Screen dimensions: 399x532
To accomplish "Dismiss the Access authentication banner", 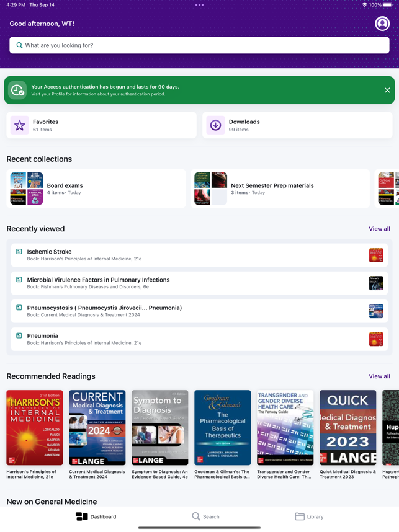I will [387, 90].
